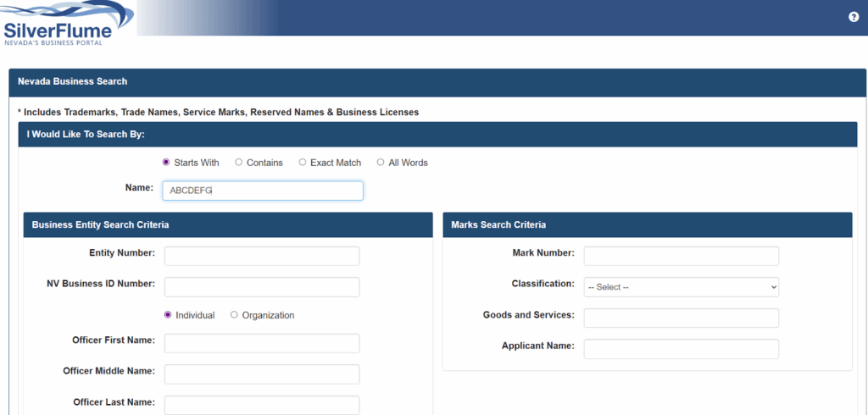The height and width of the screenshot is (415, 868).
Task: Click the Officer Last Name input
Action: click(262, 405)
